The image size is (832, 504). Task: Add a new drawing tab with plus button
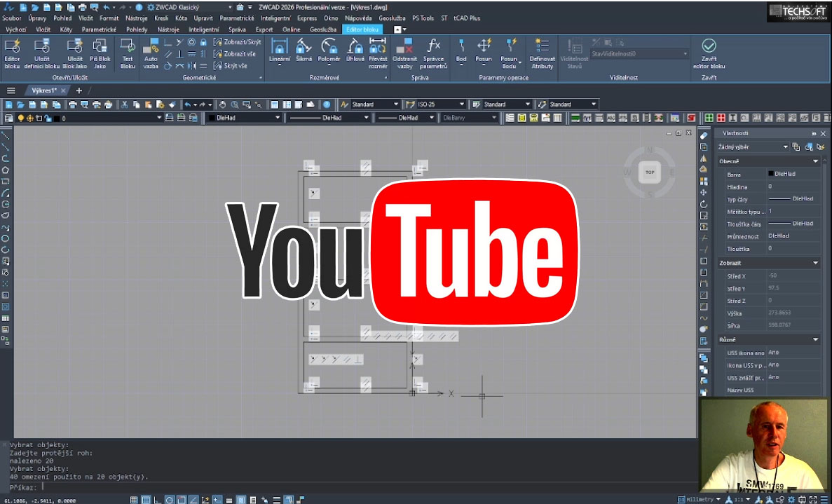tap(79, 90)
